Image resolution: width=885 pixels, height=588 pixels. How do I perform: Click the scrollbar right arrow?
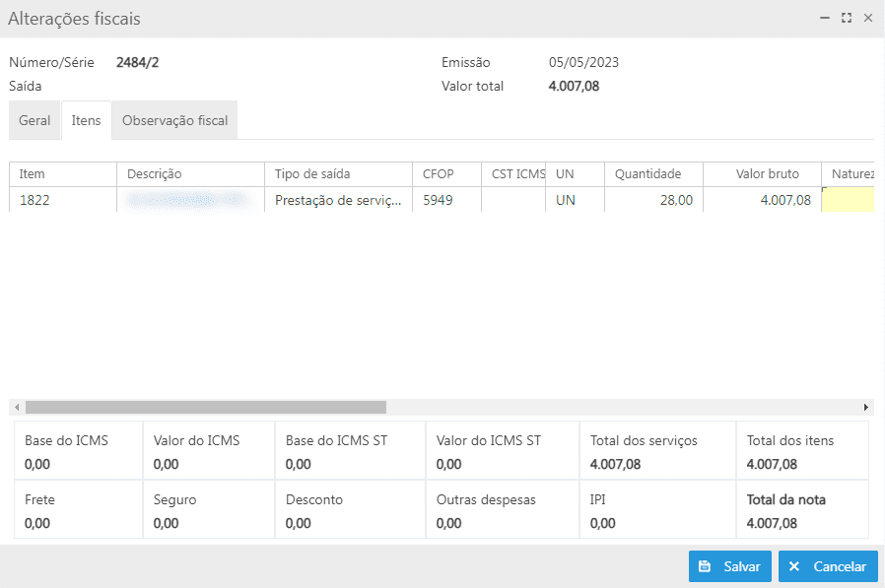866,407
